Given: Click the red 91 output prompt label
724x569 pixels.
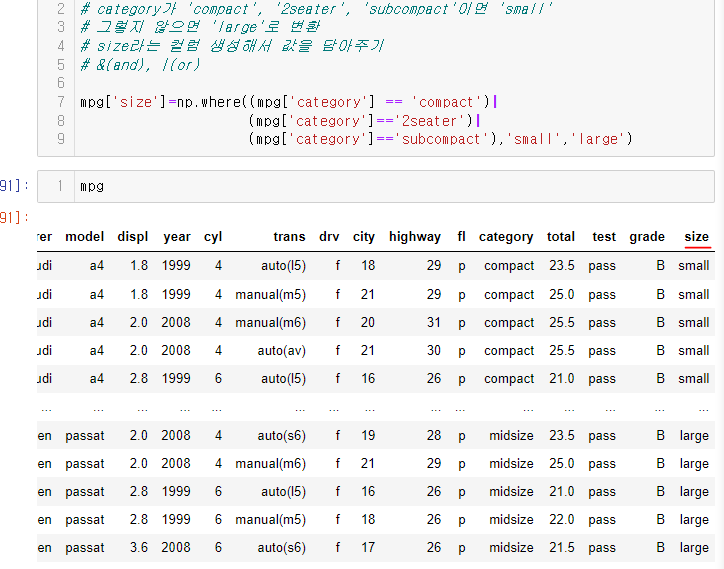Looking at the screenshot, I should (14, 218).
